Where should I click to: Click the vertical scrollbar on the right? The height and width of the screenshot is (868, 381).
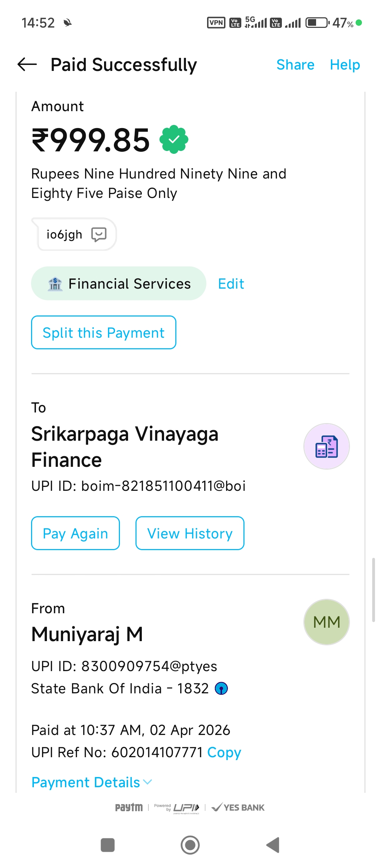click(x=373, y=589)
